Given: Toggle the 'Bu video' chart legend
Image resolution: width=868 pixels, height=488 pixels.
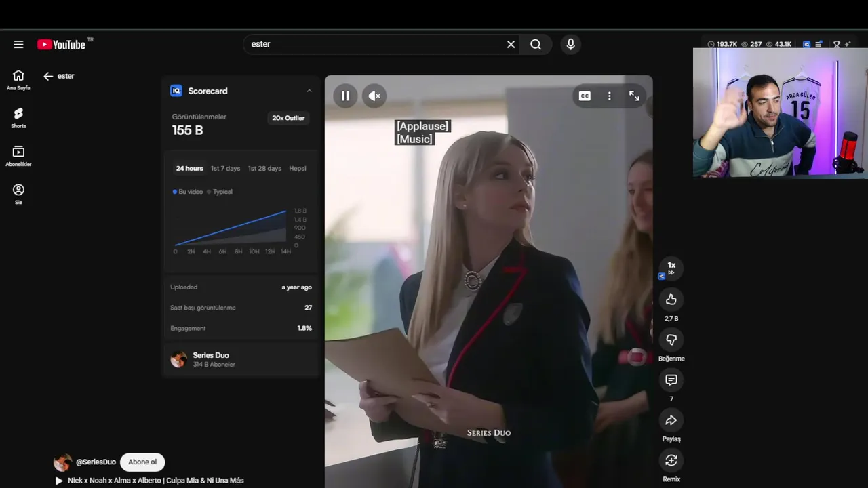Looking at the screenshot, I should [188, 192].
